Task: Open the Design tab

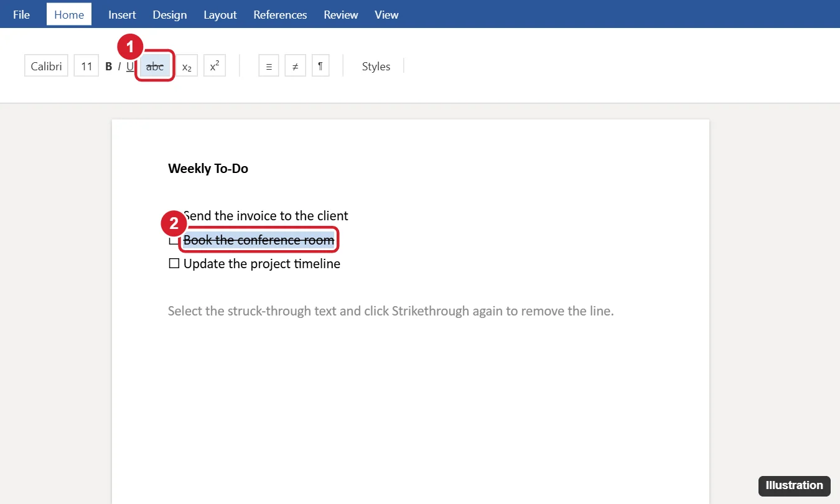Action: point(170,14)
